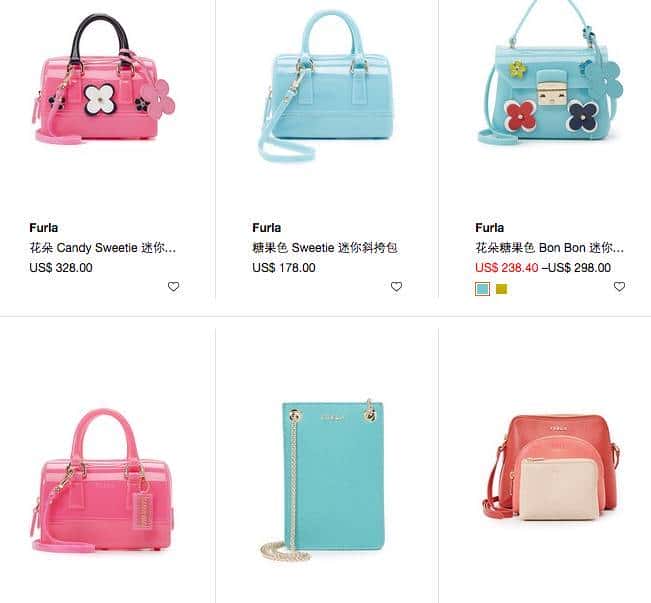Click the 糖果色 Sweetie 迷你斜挎包 title
The height and width of the screenshot is (603, 651).
pos(325,248)
